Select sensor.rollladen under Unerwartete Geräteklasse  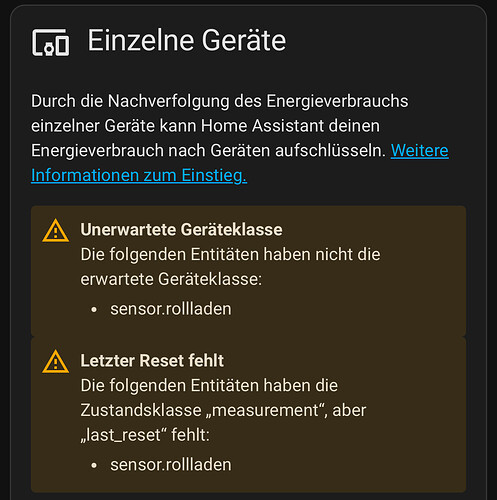[x=171, y=309]
